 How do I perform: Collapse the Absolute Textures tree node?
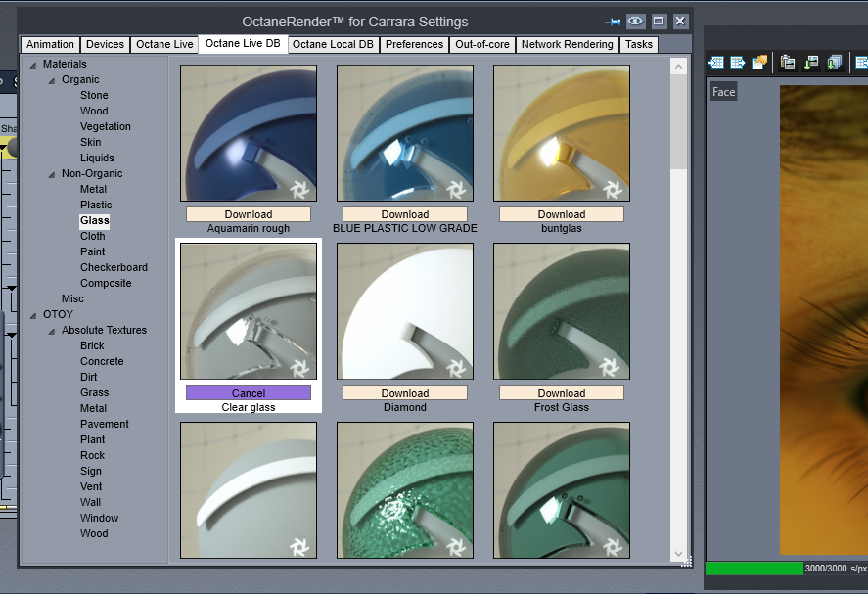pyautogui.click(x=52, y=331)
